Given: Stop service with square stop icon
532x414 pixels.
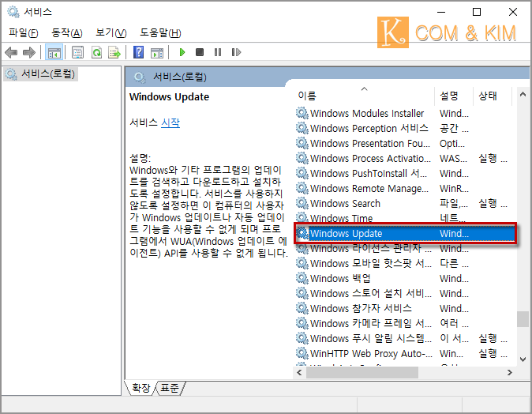Looking at the screenshot, I should coord(200,52).
